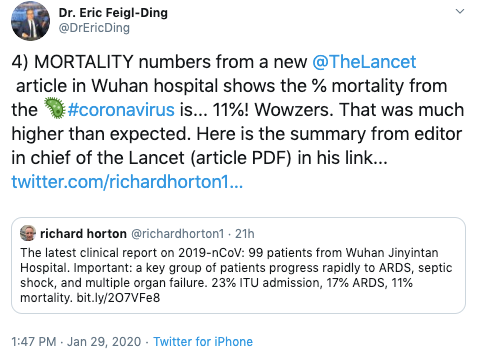Open quoted tweet about Wuhan Jinyintan Hospital
478x360 pixels.
238,266
